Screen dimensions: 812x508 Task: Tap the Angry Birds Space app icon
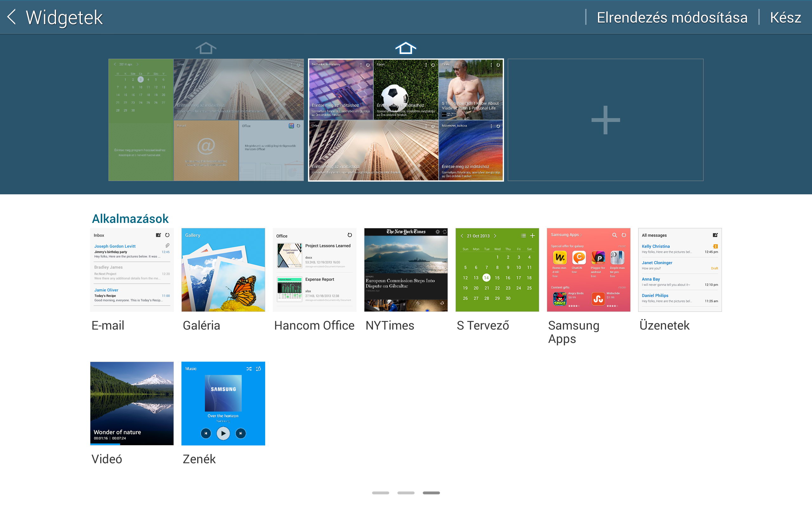click(560, 299)
